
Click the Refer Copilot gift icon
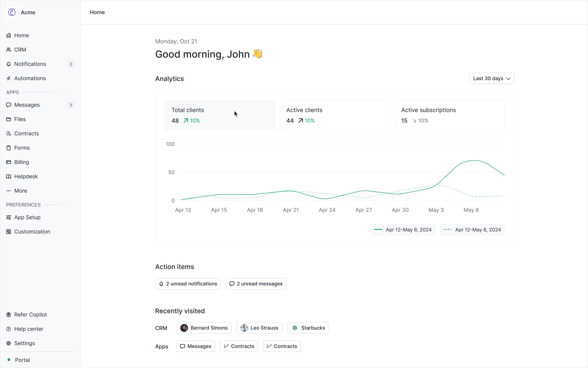point(9,315)
